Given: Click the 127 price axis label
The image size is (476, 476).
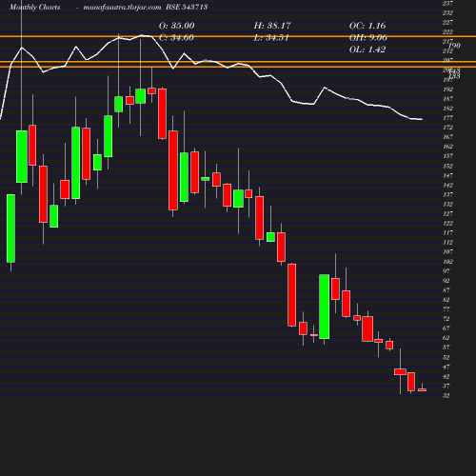Looking at the screenshot, I should pyautogui.click(x=447, y=213).
